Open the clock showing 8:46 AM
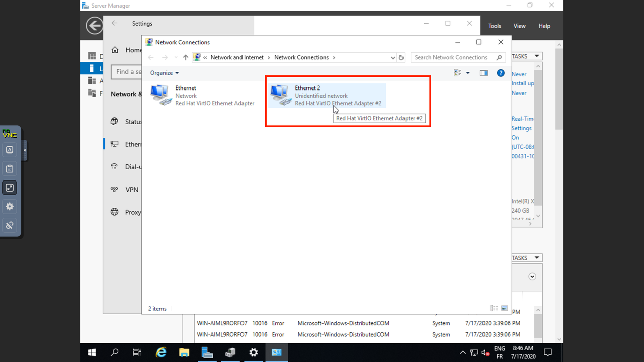644x362 pixels. (x=523, y=352)
